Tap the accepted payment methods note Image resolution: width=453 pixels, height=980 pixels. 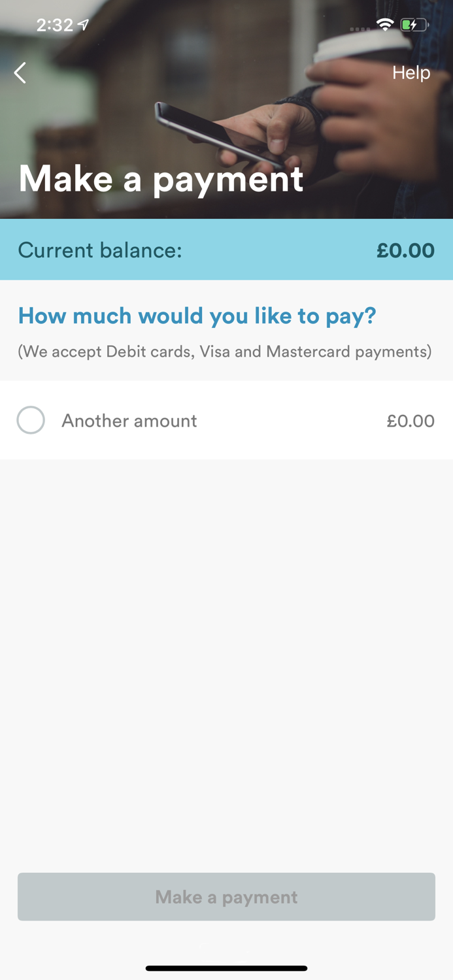click(x=226, y=351)
